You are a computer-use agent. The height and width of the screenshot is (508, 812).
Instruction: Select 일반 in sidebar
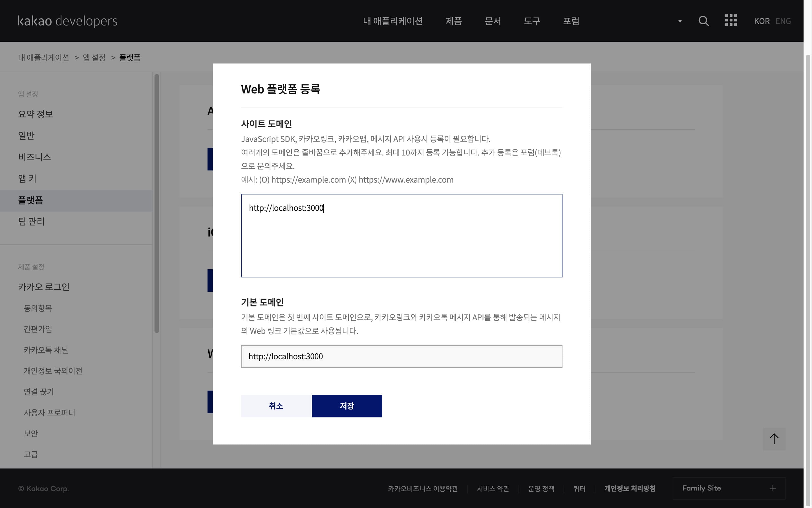click(26, 135)
